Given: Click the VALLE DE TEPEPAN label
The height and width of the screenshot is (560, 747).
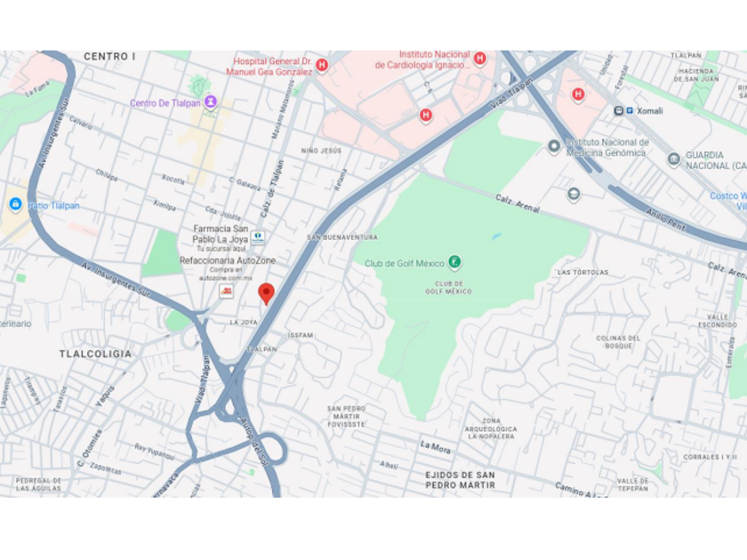Looking at the screenshot, I should (x=632, y=484).
